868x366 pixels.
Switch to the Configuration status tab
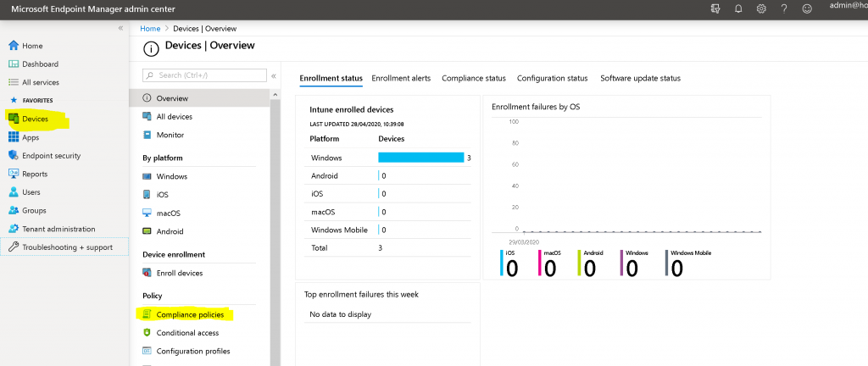pyautogui.click(x=553, y=78)
